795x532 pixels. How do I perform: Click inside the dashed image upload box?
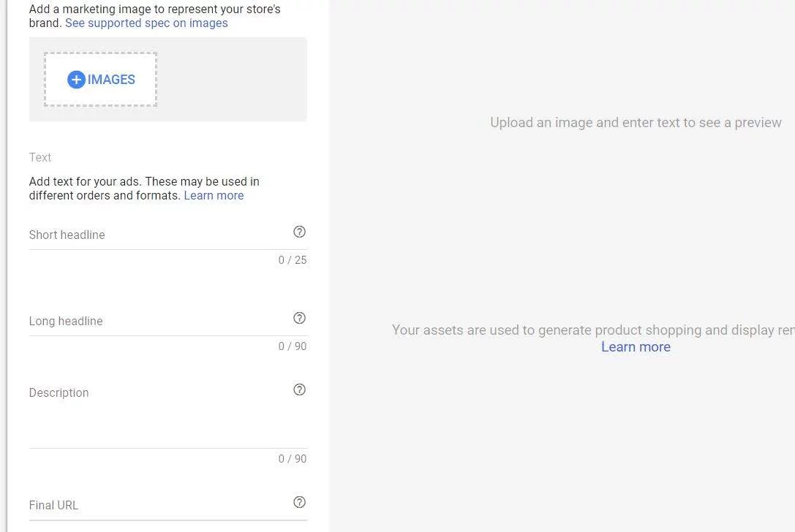click(100, 79)
